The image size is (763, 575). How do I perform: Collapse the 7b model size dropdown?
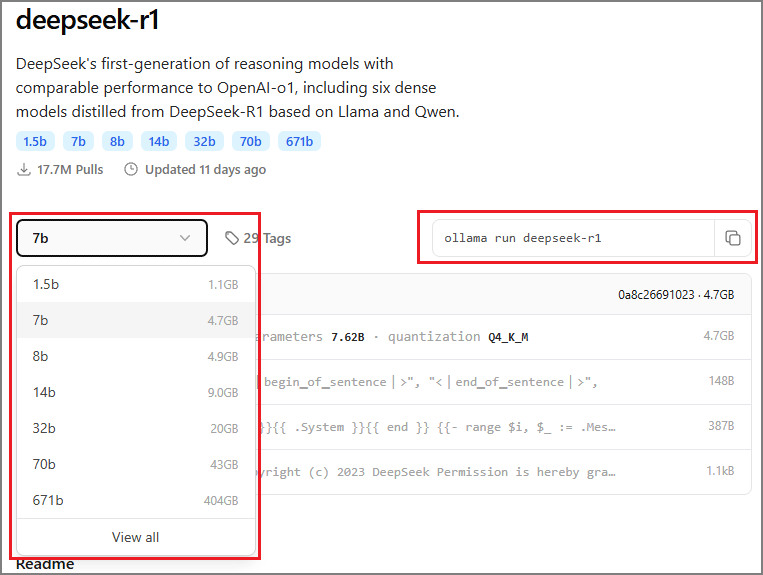(x=111, y=238)
